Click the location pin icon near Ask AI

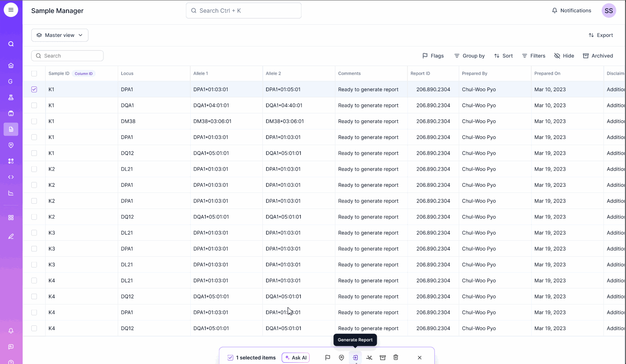coord(341,357)
